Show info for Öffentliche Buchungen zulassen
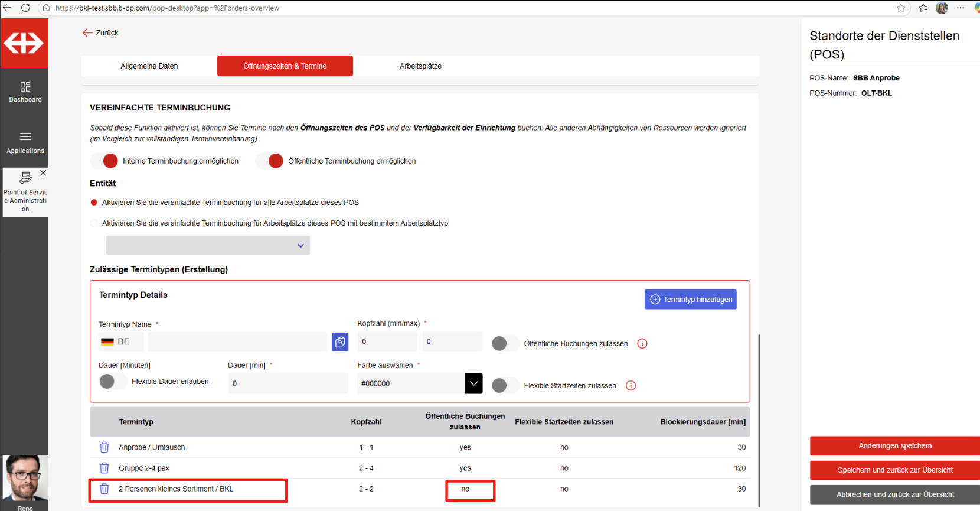Viewport: 980px width, 511px height. (x=642, y=344)
